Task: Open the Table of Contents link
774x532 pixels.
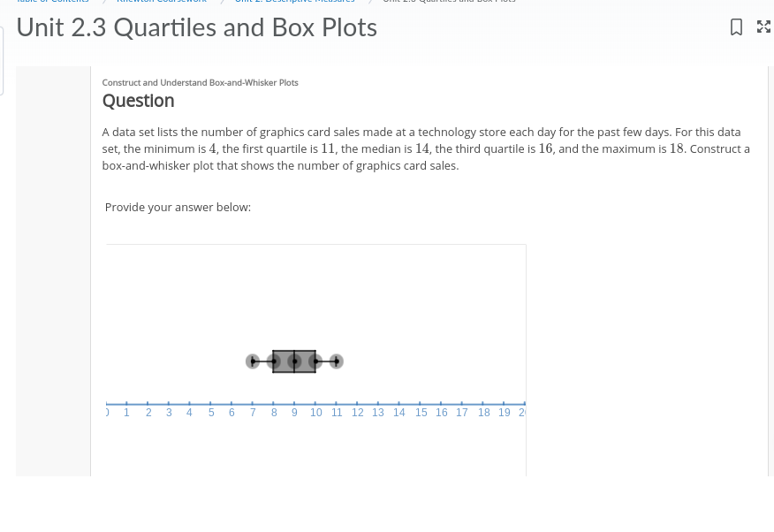Action: coord(52,3)
